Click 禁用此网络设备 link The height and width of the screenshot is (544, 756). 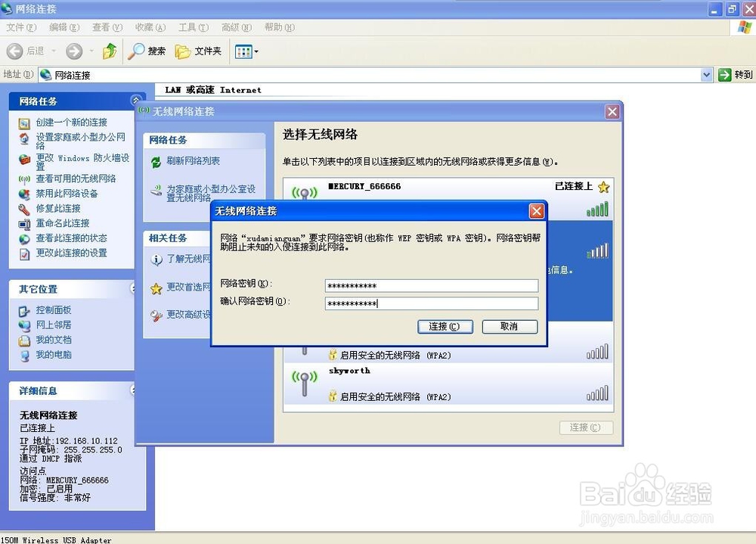click(x=67, y=194)
